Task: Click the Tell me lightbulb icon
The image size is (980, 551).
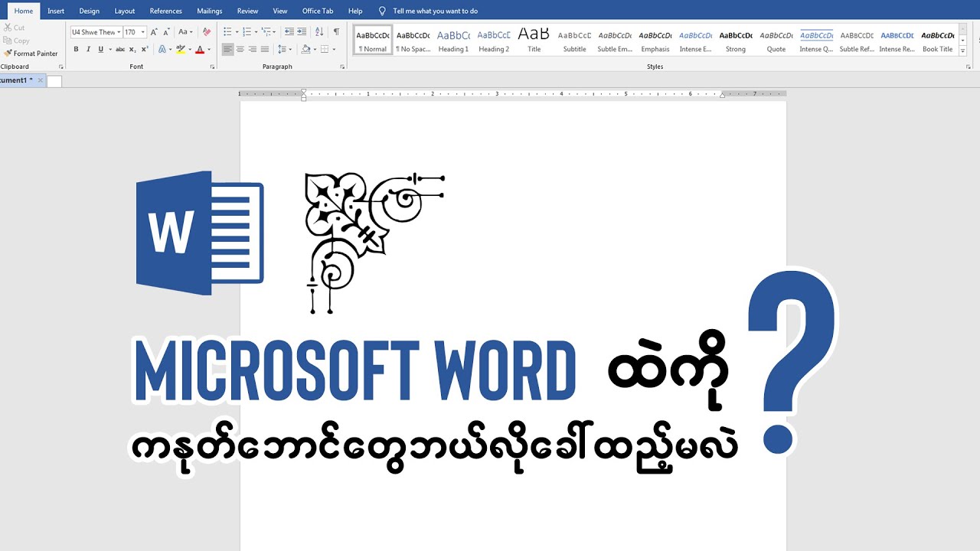Action: click(382, 11)
